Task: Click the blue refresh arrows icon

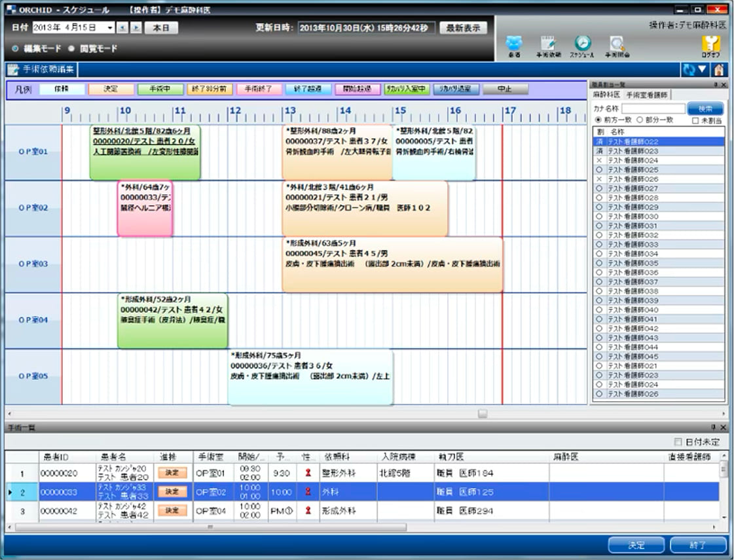Action: (x=689, y=70)
